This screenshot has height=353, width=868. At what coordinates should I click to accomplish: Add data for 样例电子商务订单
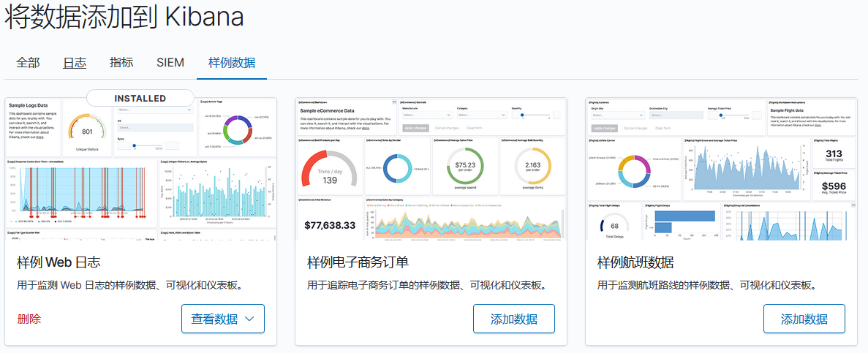[x=514, y=319]
